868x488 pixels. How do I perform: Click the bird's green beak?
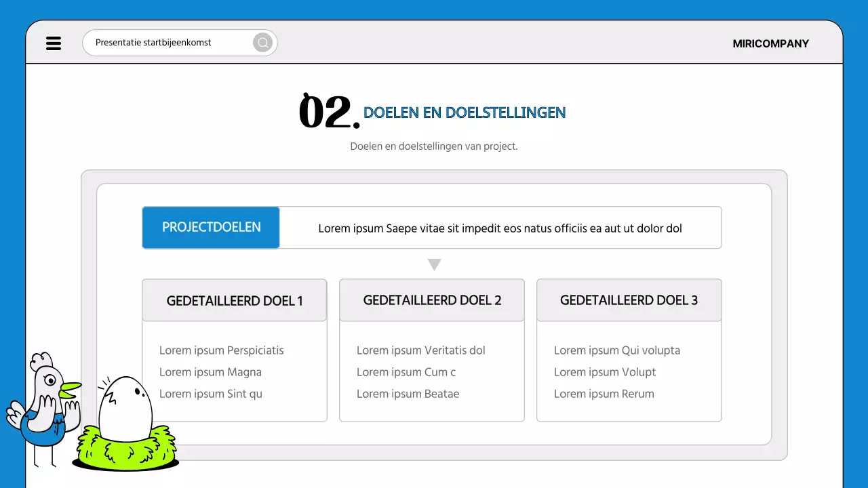pyautogui.click(x=71, y=388)
